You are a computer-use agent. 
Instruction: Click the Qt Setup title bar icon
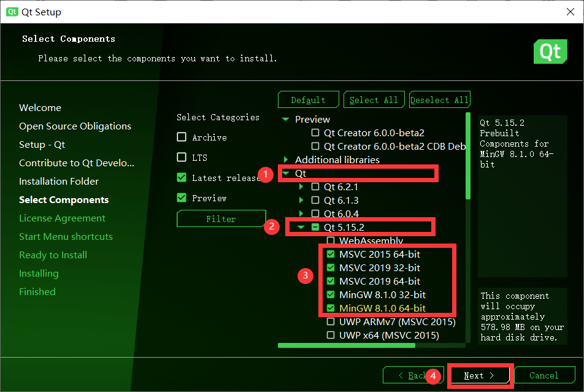click(12, 12)
